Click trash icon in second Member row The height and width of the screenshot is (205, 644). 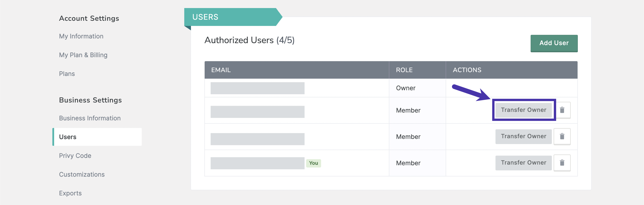tap(562, 136)
